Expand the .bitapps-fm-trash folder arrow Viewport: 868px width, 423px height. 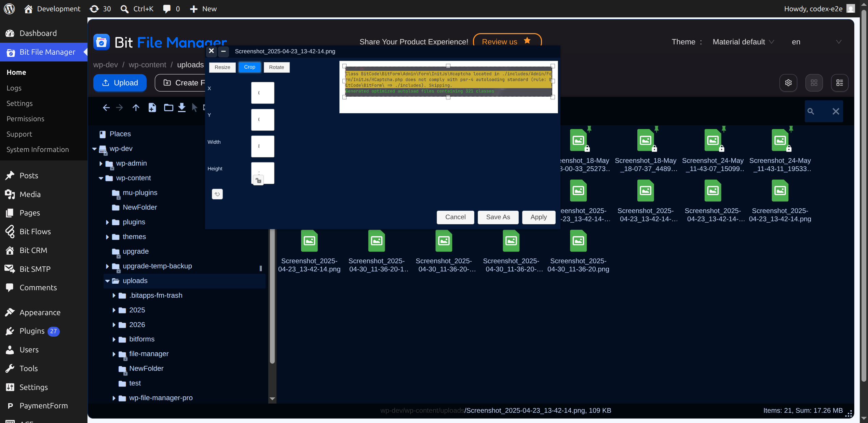pos(114,296)
